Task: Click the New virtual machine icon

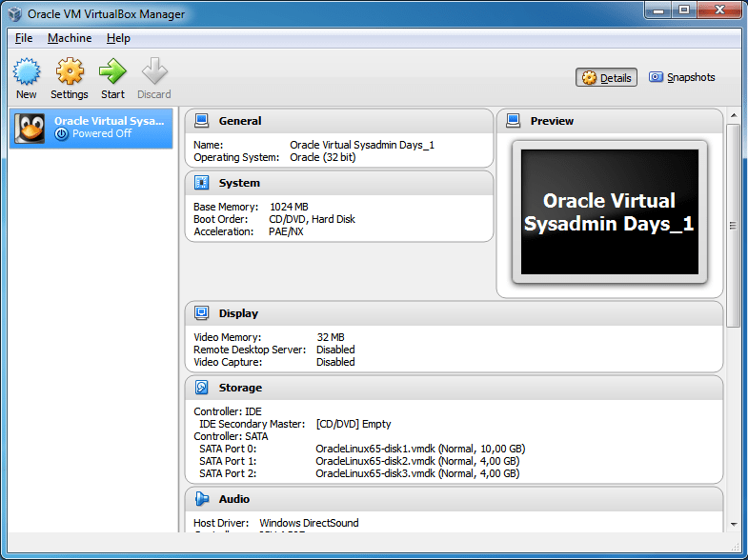Action: point(27,71)
